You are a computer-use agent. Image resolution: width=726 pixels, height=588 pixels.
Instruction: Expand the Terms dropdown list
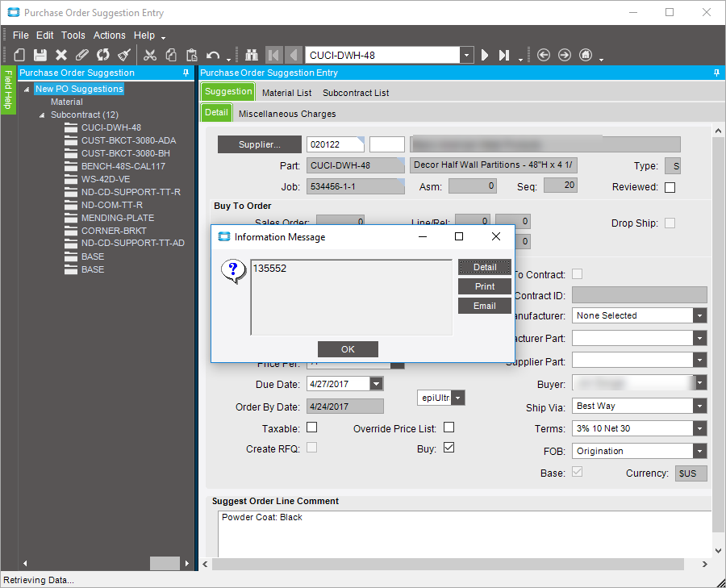699,429
